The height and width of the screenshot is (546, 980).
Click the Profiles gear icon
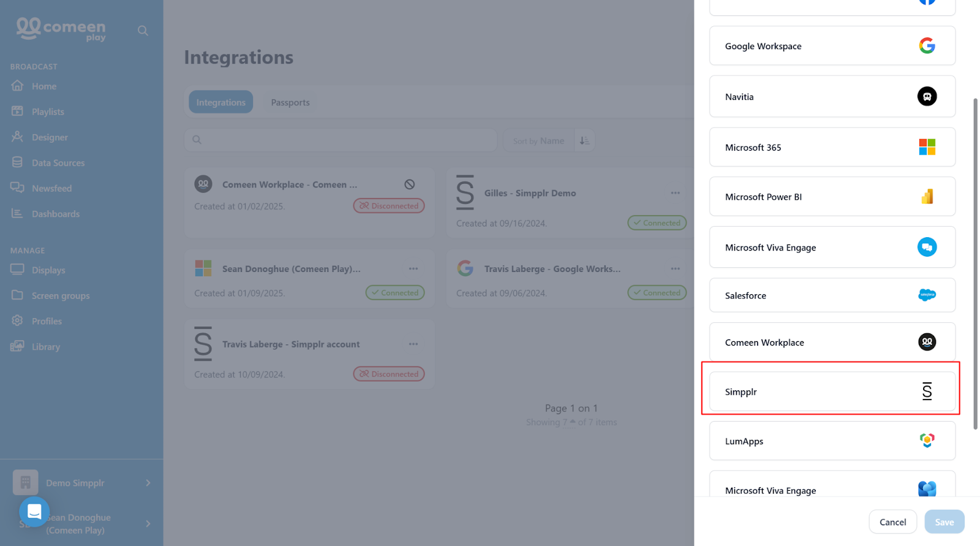pyautogui.click(x=17, y=320)
